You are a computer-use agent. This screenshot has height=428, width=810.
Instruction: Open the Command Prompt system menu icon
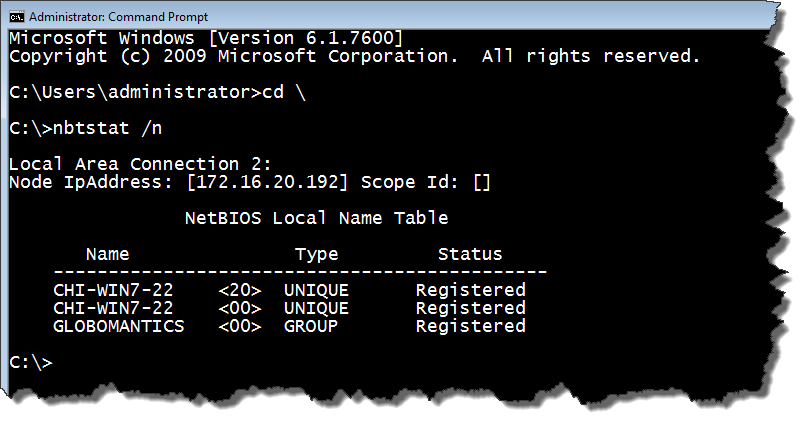[x=17, y=17]
